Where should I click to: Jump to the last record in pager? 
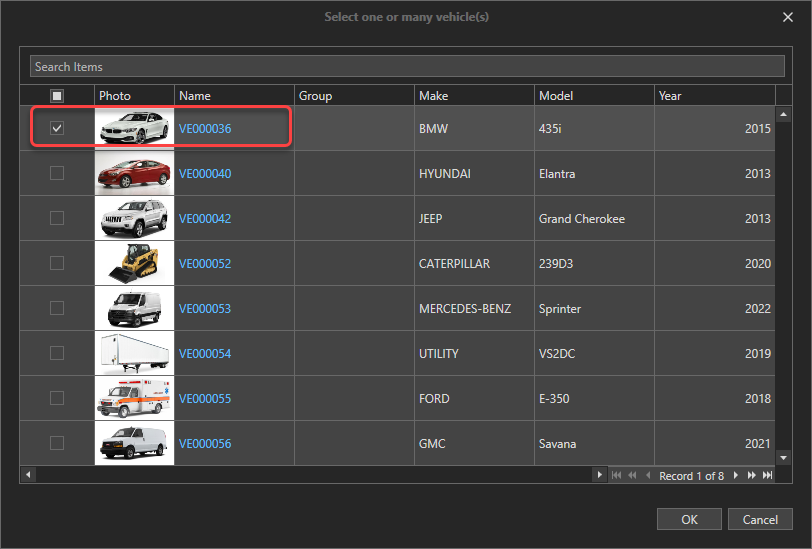coord(766,476)
